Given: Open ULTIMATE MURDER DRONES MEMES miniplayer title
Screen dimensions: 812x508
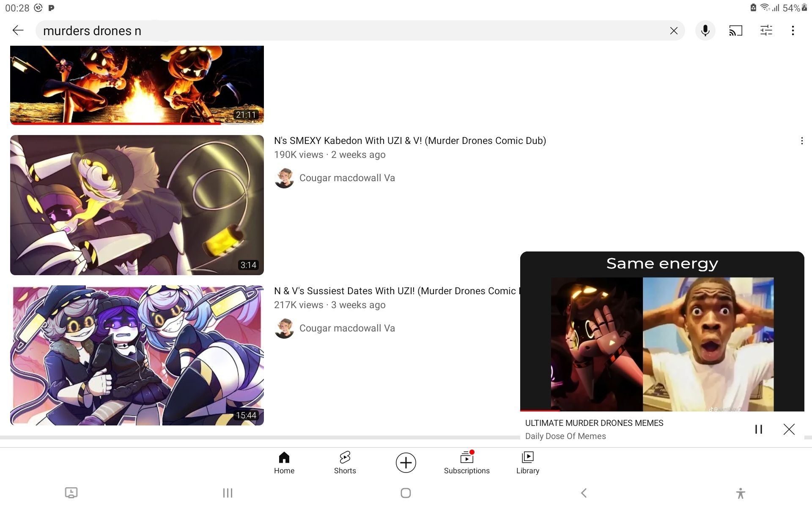Looking at the screenshot, I should point(594,423).
